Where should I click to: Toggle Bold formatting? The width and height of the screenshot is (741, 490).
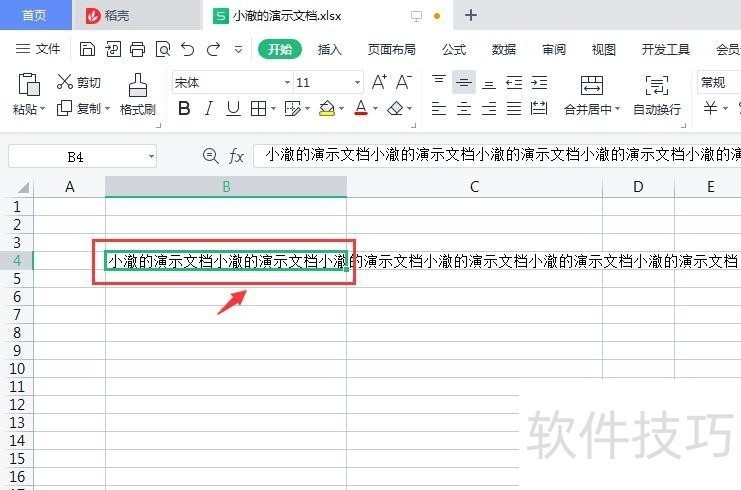[x=184, y=109]
